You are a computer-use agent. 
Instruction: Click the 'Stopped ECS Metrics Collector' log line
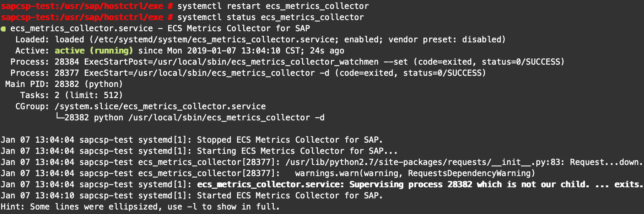pyautogui.click(x=192, y=140)
